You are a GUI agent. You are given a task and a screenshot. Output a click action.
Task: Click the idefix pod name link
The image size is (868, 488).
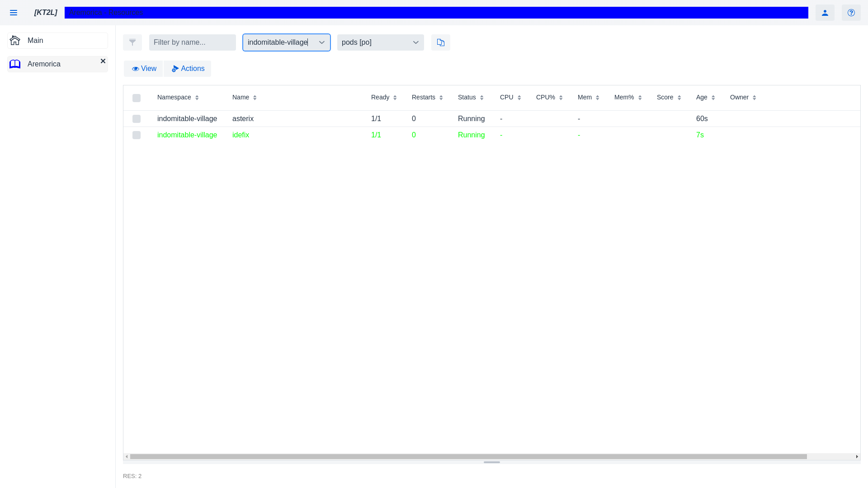(x=240, y=135)
